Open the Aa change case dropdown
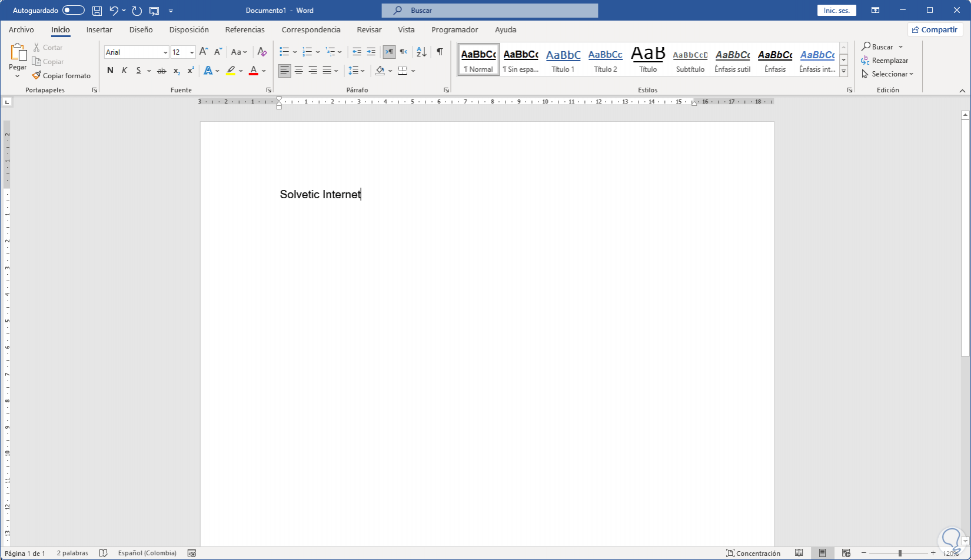 pos(239,52)
